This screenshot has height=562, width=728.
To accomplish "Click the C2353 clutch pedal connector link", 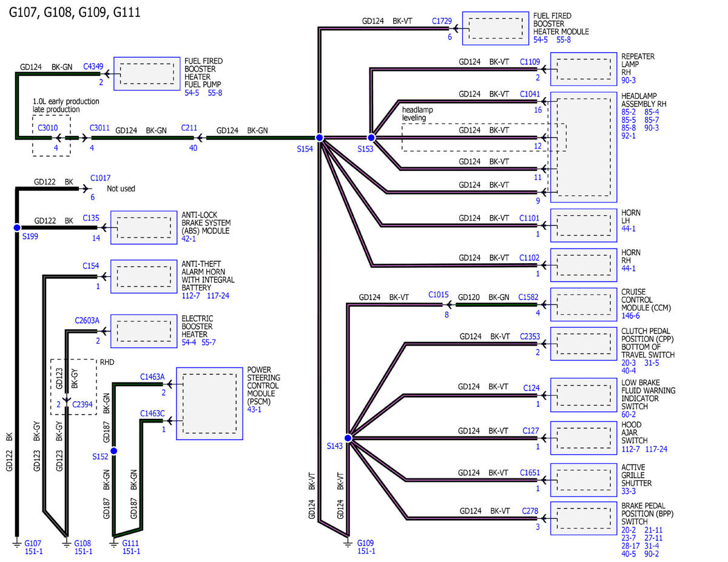I will coord(530,336).
